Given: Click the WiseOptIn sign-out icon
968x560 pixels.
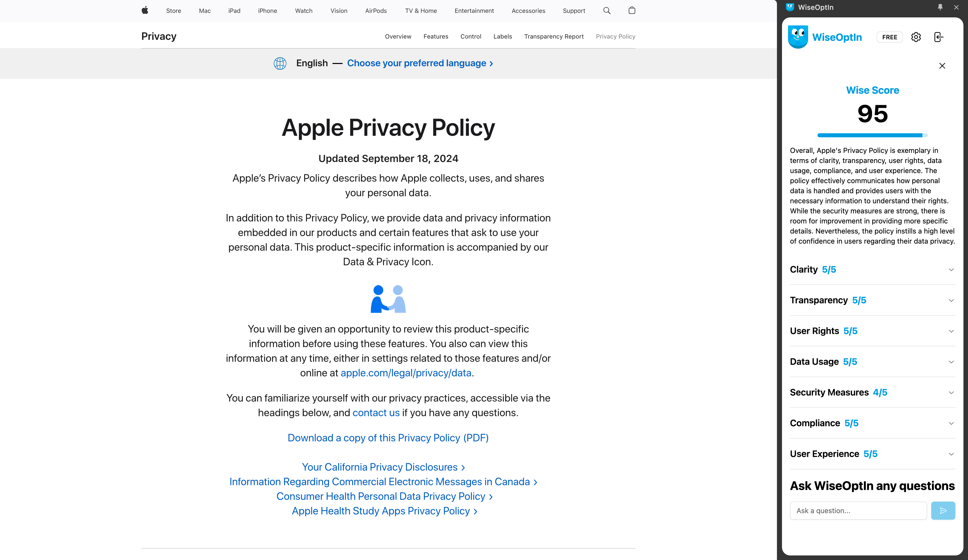Looking at the screenshot, I should pyautogui.click(x=939, y=37).
